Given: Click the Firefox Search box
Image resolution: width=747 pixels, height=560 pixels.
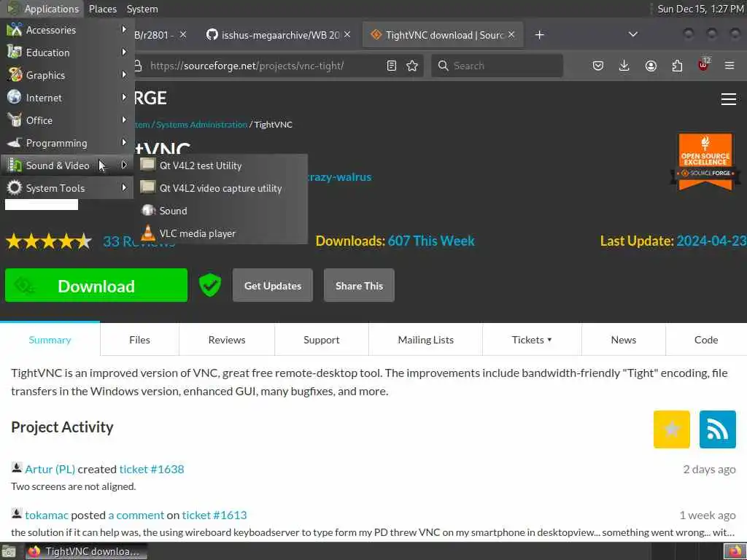Looking at the screenshot, I should [497, 66].
